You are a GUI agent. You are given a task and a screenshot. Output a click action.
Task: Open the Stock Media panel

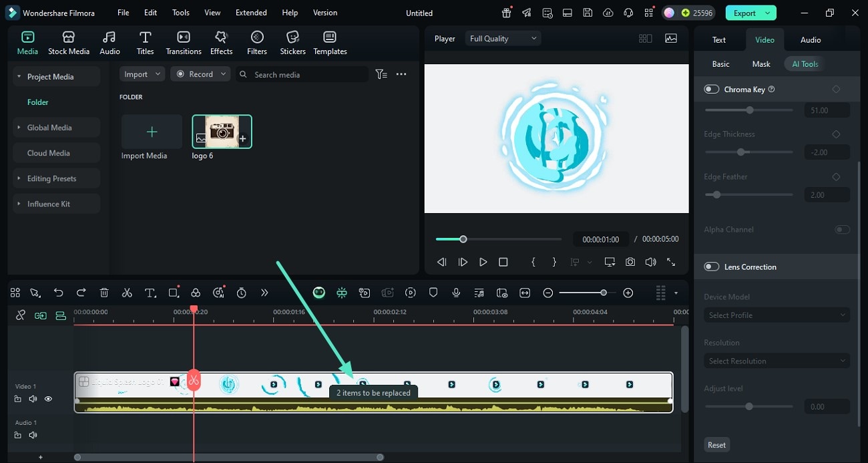[68, 43]
